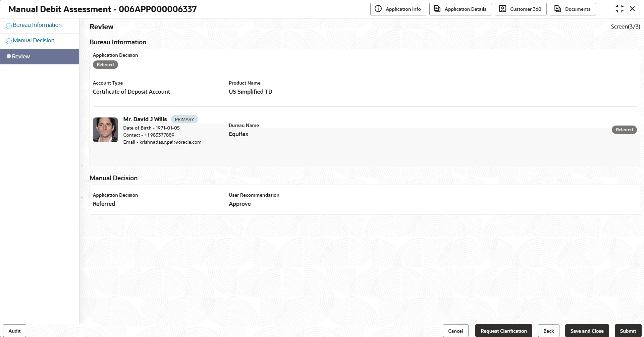This screenshot has width=644, height=337.
Task: Click the info icon in Application Info
Action: (x=378, y=9)
